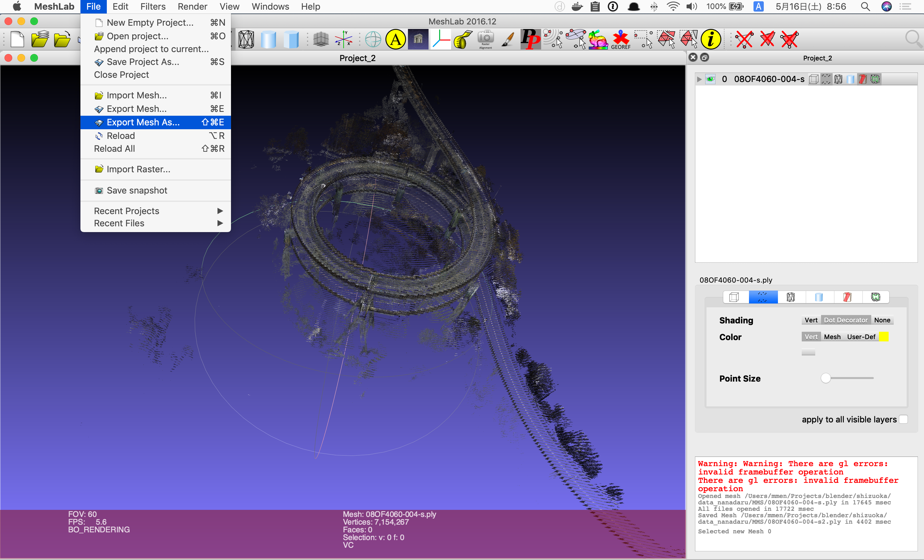
Task: Open the Raster Alignment camera tool
Action: (485, 39)
